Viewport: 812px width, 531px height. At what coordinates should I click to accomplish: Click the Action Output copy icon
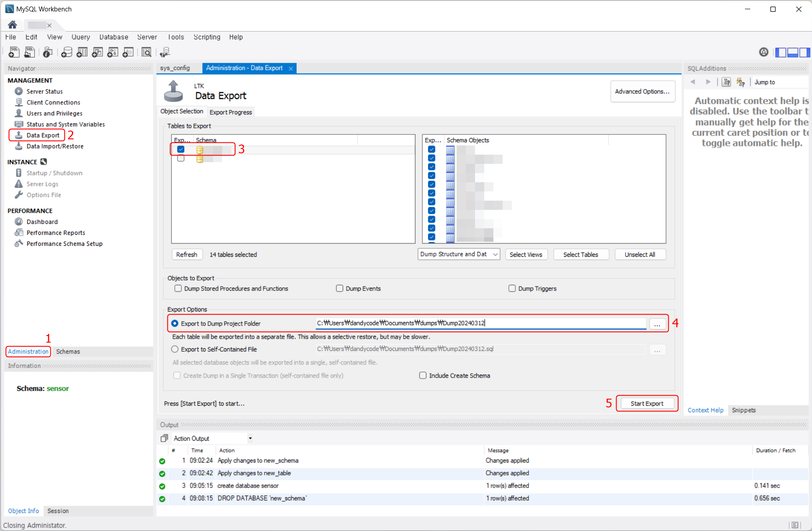click(x=164, y=438)
